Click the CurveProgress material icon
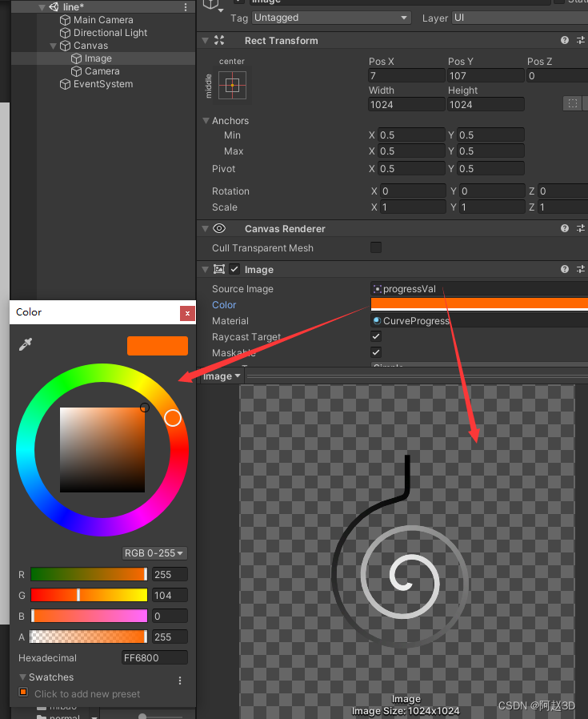 click(377, 320)
